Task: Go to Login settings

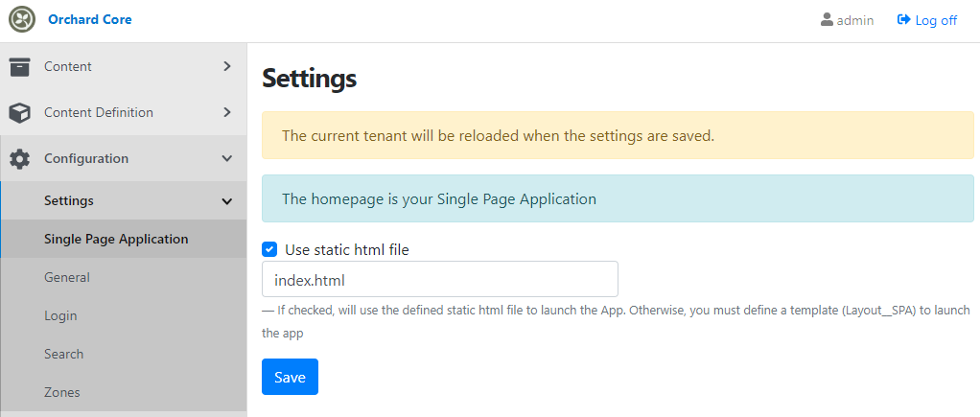Action: [x=60, y=315]
